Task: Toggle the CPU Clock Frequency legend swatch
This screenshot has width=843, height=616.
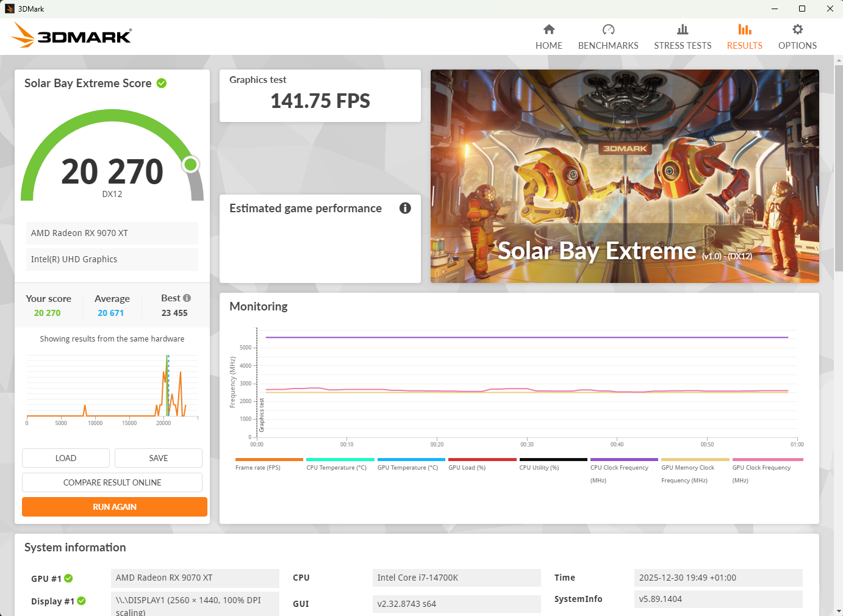Action: click(624, 459)
